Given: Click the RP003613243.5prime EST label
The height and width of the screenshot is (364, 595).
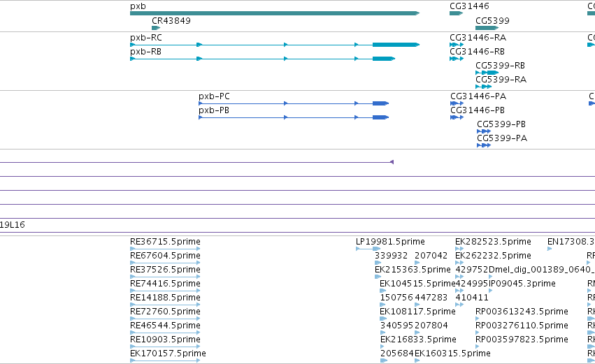Looking at the screenshot, I should click(x=522, y=312).
